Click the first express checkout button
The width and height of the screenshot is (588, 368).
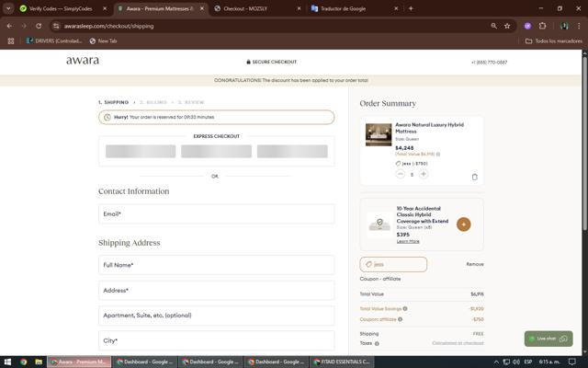(141, 151)
